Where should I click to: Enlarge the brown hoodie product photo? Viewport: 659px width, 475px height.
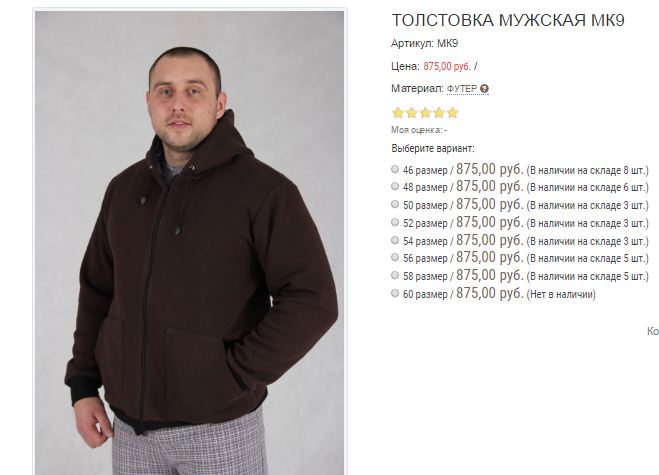pyautogui.click(x=190, y=243)
